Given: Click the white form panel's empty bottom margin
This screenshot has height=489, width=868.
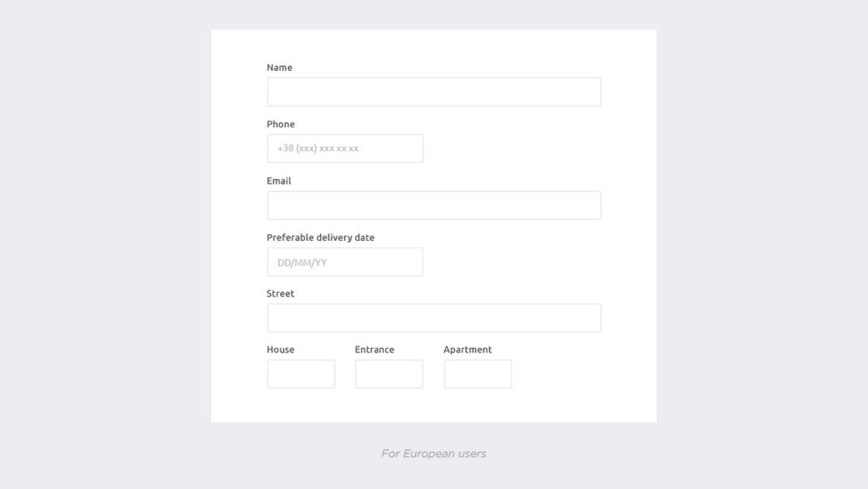Looking at the screenshot, I should pyautogui.click(x=434, y=406).
